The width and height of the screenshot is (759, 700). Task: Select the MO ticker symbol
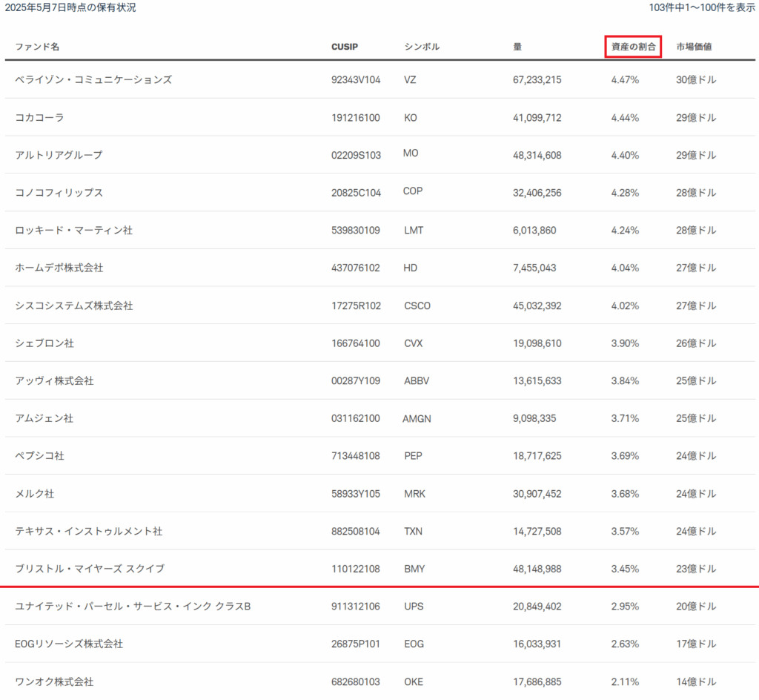411,153
